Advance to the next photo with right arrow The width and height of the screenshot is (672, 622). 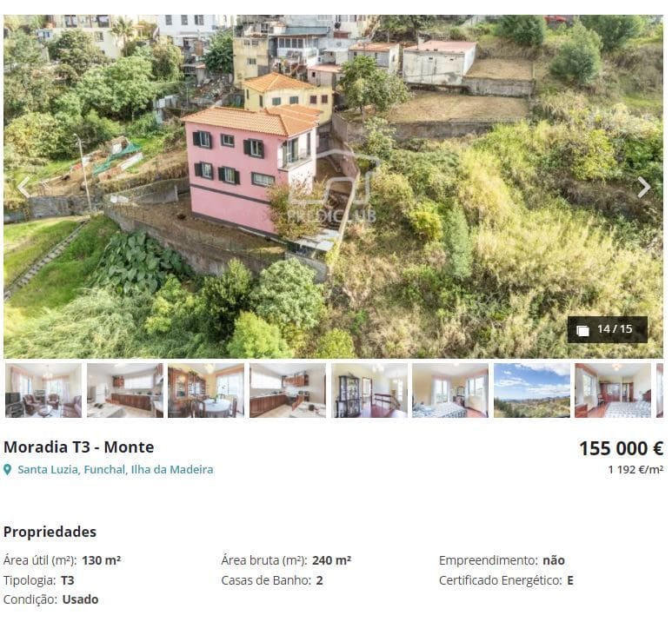point(644,188)
